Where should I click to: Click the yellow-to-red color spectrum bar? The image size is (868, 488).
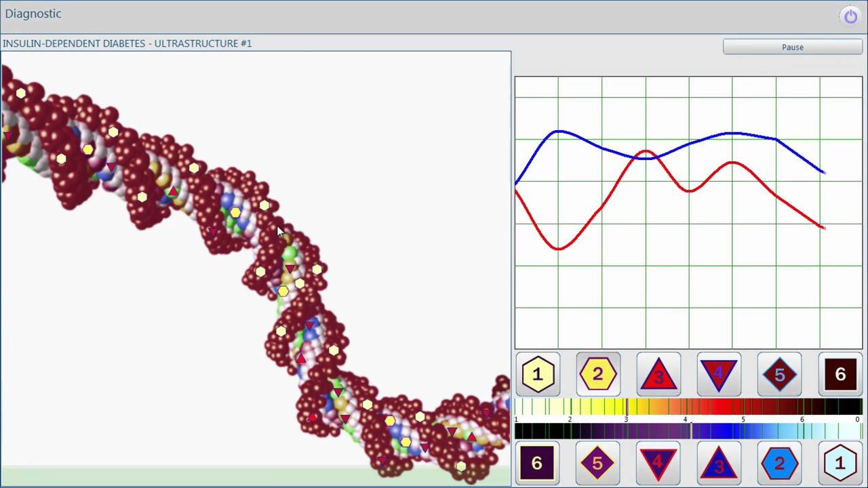pos(688,407)
